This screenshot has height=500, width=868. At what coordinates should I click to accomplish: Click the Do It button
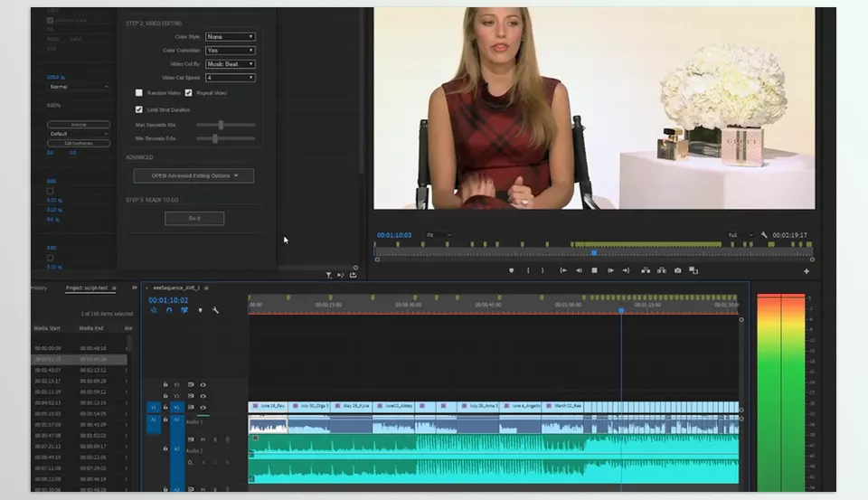[x=194, y=218]
